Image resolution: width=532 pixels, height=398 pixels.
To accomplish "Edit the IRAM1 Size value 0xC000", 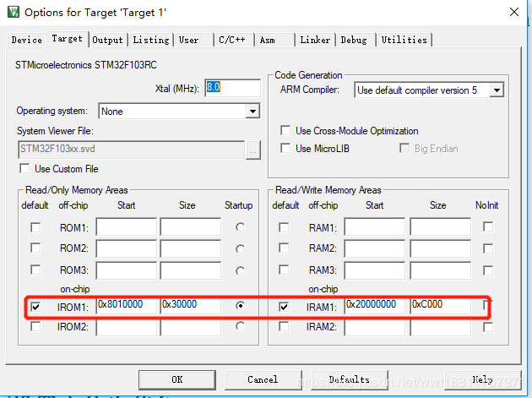I will click(441, 305).
